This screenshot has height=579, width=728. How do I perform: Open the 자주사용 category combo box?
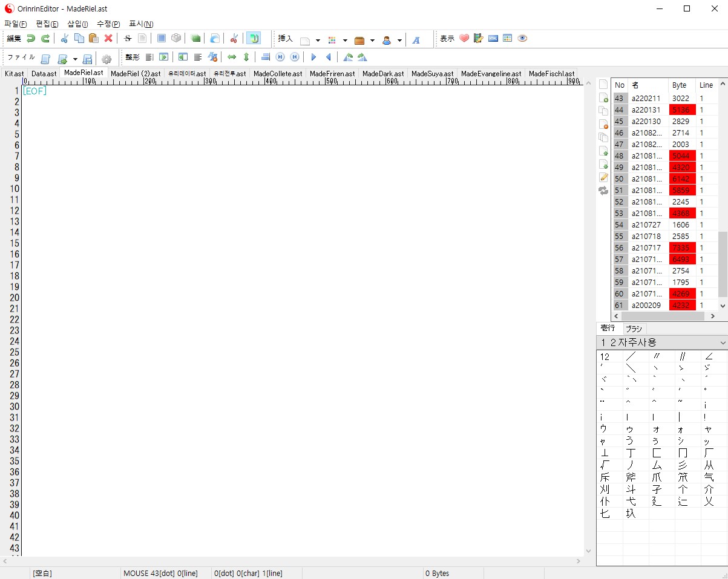(x=661, y=342)
